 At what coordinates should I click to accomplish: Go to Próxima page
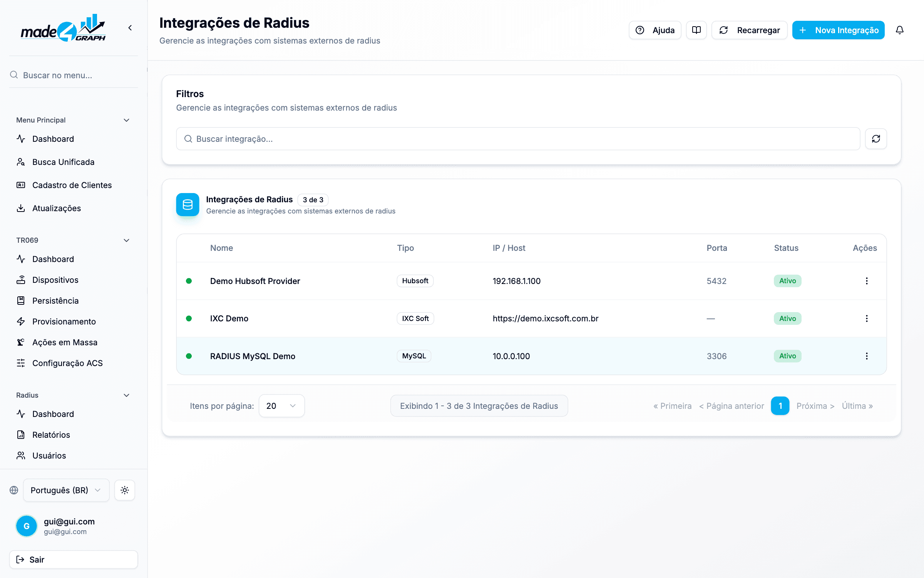(x=815, y=406)
